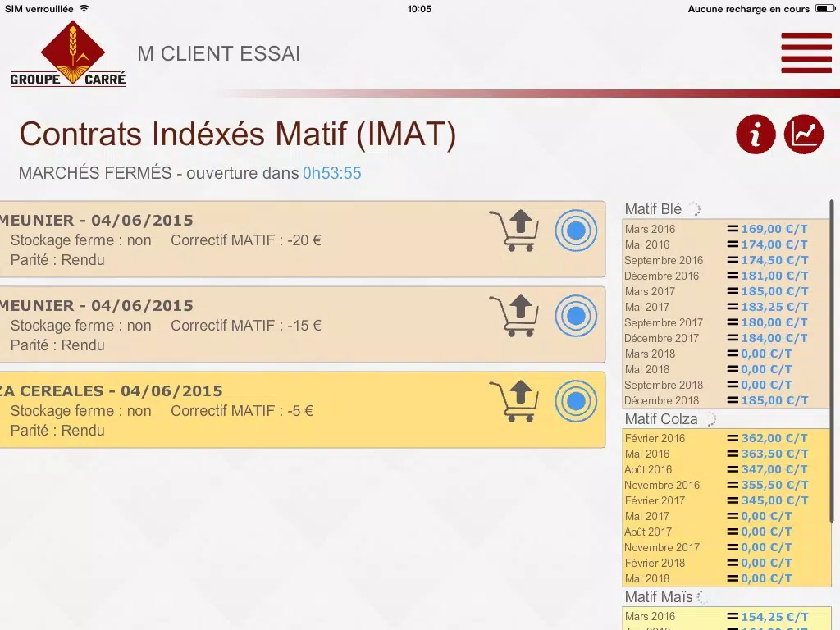Open the information icon

(756, 134)
